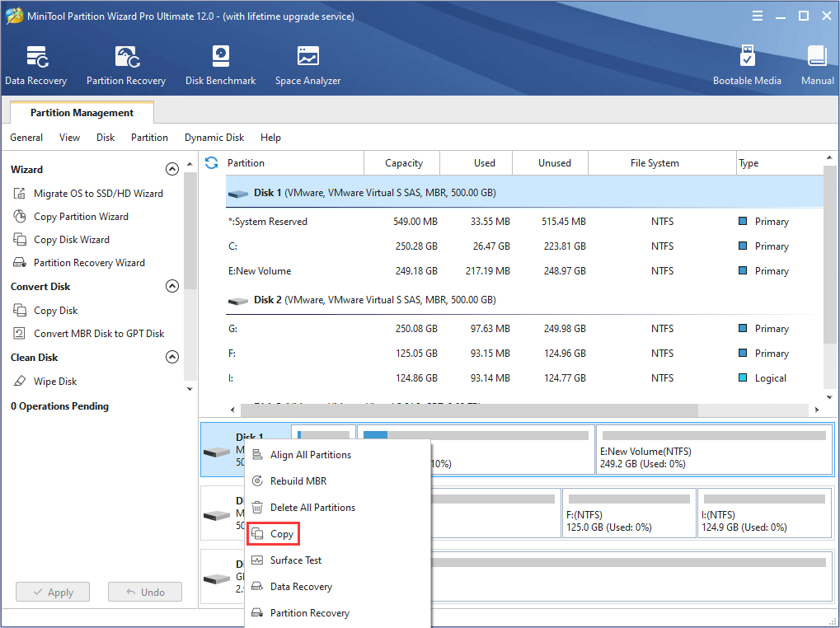Image resolution: width=840 pixels, height=628 pixels.
Task: Launch Partition Recovery from top toolbar
Action: click(126, 65)
